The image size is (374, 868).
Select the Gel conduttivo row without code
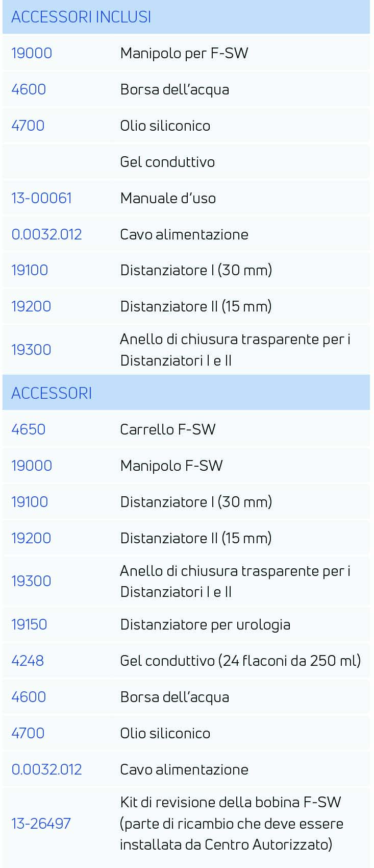(x=186, y=162)
